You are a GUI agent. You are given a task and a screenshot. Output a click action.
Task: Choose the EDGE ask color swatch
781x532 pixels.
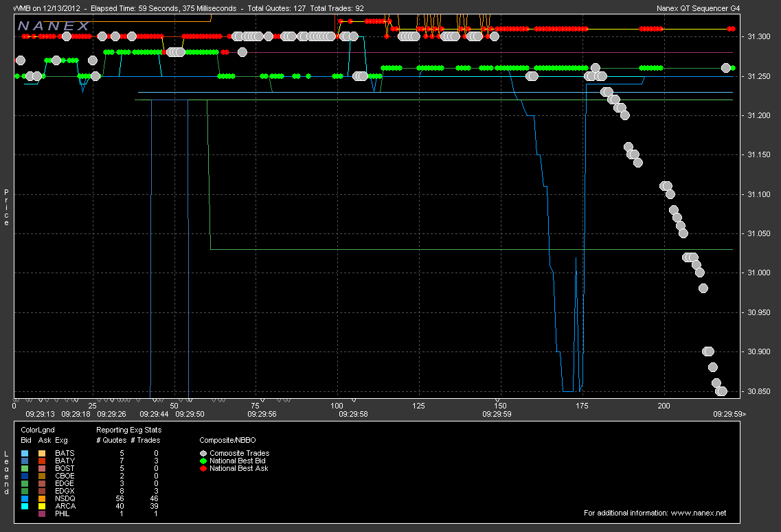42,483
